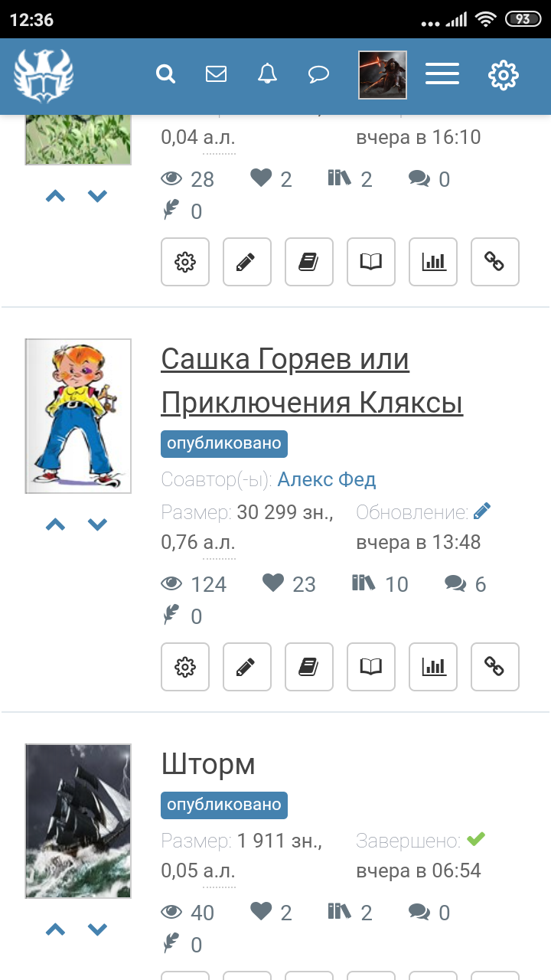Open coauthor Алекс Фед profile
Viewport: 551px width, 980px height.
pos(327,480)
